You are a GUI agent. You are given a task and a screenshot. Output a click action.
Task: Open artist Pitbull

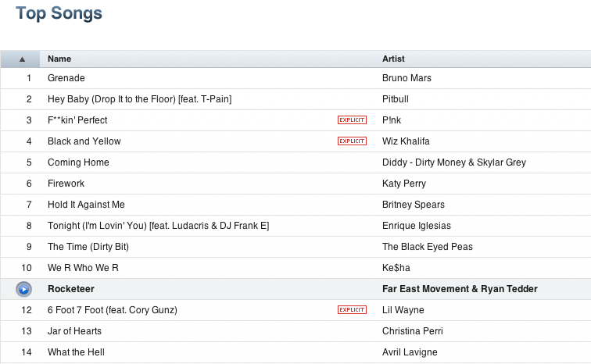tap(396, 99)
